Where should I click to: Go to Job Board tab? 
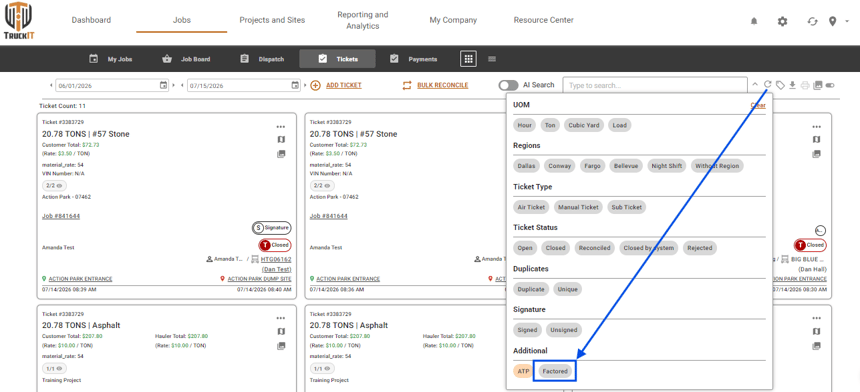click(186, 59)
